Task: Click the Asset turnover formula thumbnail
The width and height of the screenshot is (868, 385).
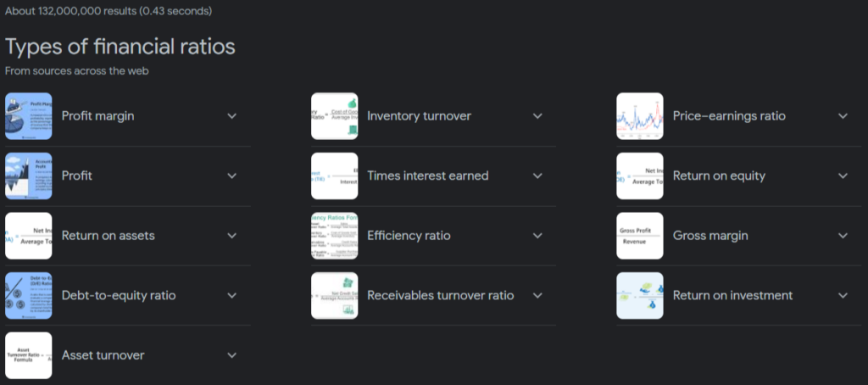Action: (x=28, y=355)
